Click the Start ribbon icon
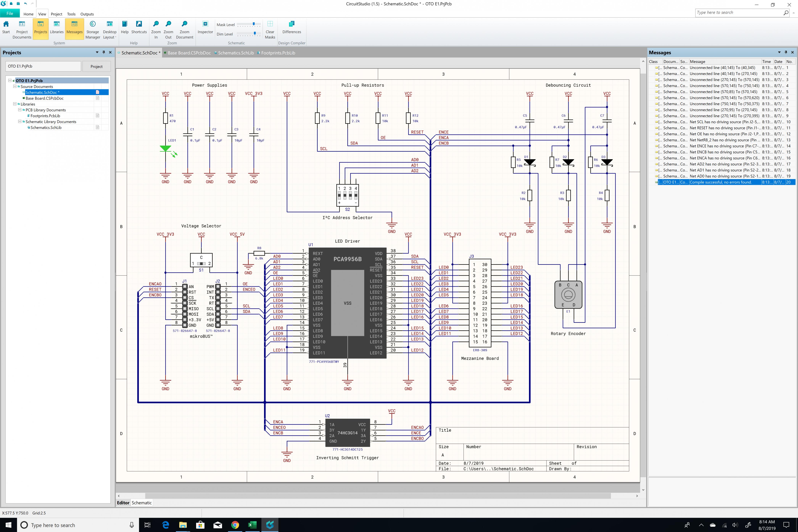 [6, 27]
